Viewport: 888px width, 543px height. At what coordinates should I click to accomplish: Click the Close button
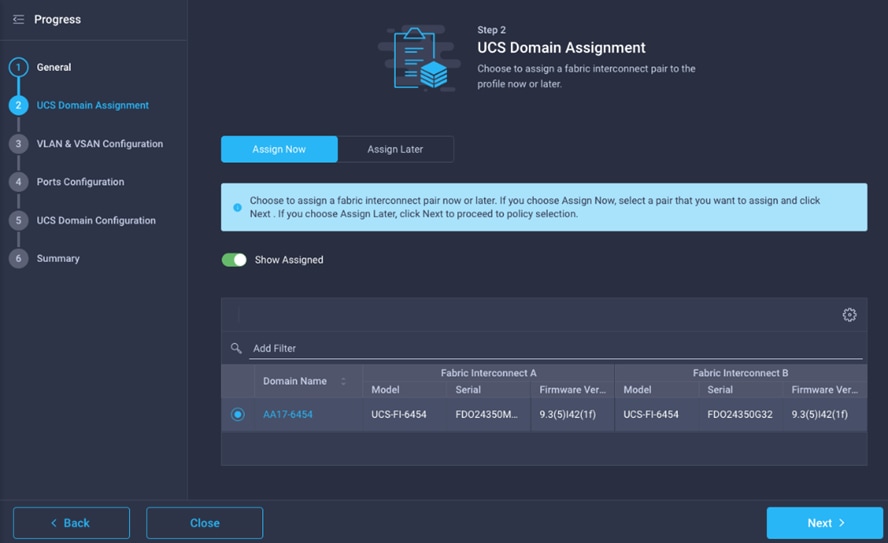click(204, 523)
